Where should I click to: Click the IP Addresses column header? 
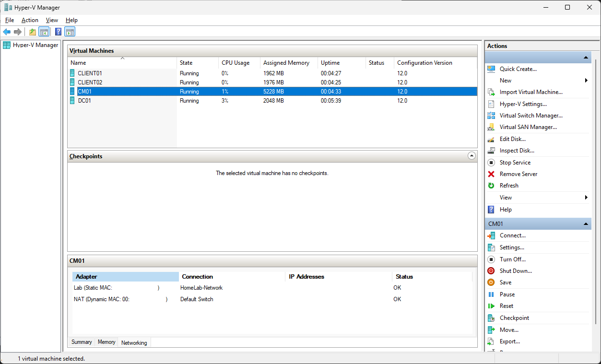(x=339, y=277)
